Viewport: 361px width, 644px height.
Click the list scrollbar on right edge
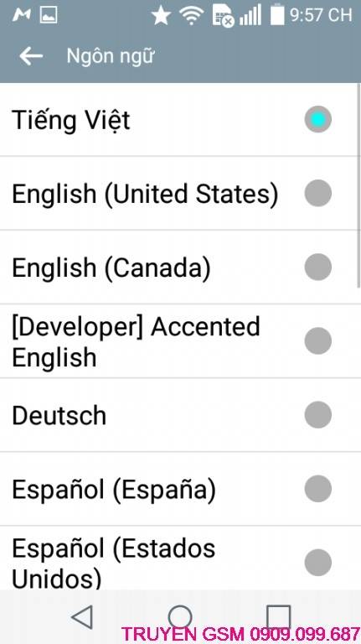click(x=358, y=185)
